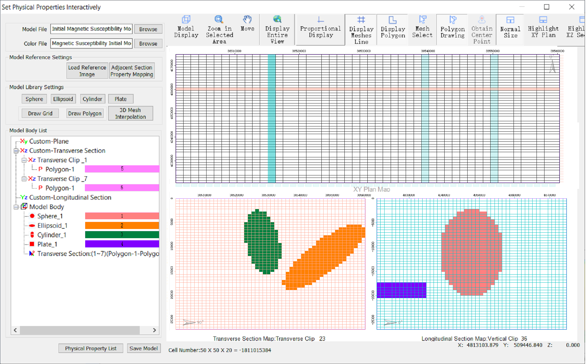Maximize the Set Physical Properties window
The width and height of the screenshot is (588, 364).
pos(547,7)
